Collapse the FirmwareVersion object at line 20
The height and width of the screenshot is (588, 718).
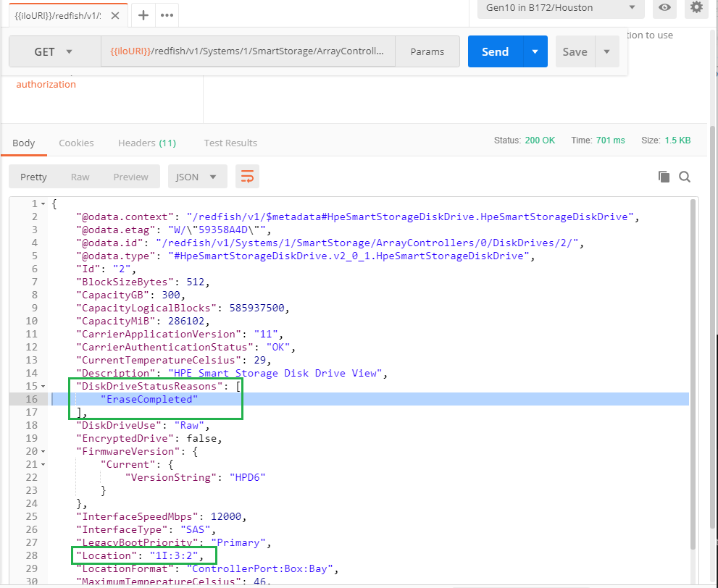(x=43, y=451)
